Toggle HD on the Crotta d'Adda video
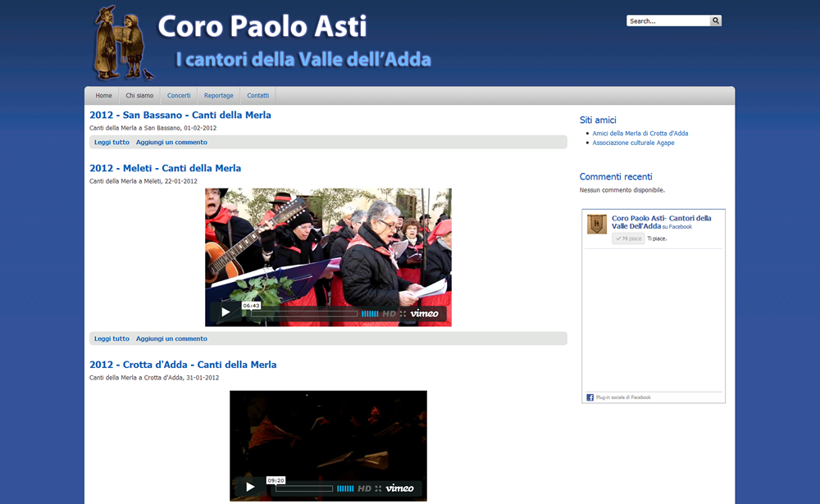820x504 pixels. pyautogui.click(x=364, y=488)
